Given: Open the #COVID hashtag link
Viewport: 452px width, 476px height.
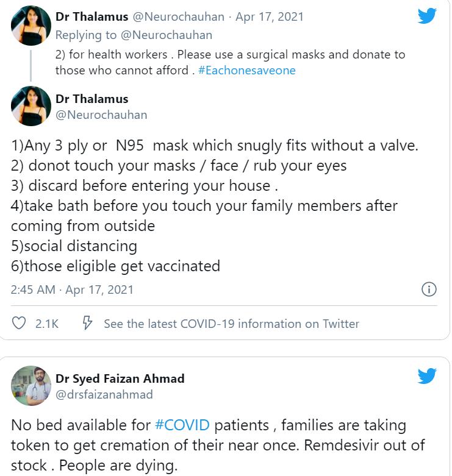Looking at the screenshot, I should click(182, 425).
